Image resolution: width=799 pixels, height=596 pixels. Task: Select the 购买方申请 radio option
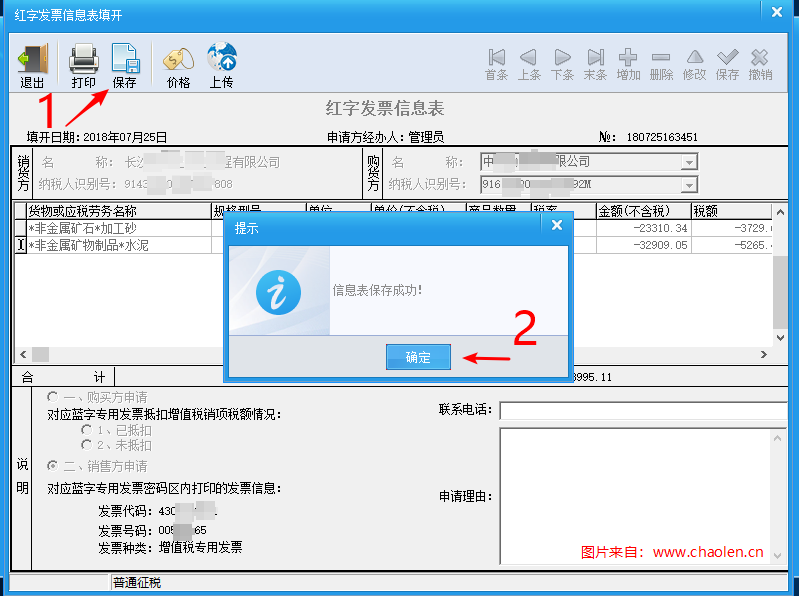[x=52, y=397]
